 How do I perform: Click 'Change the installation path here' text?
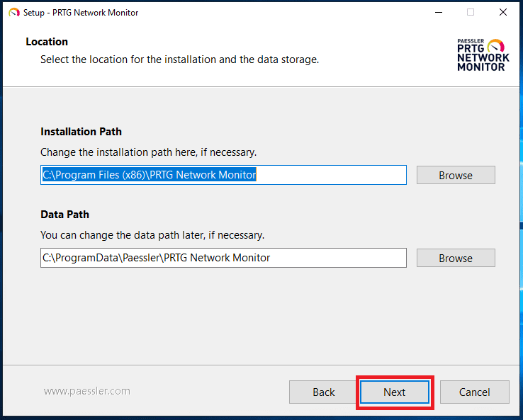click(148, 152)
